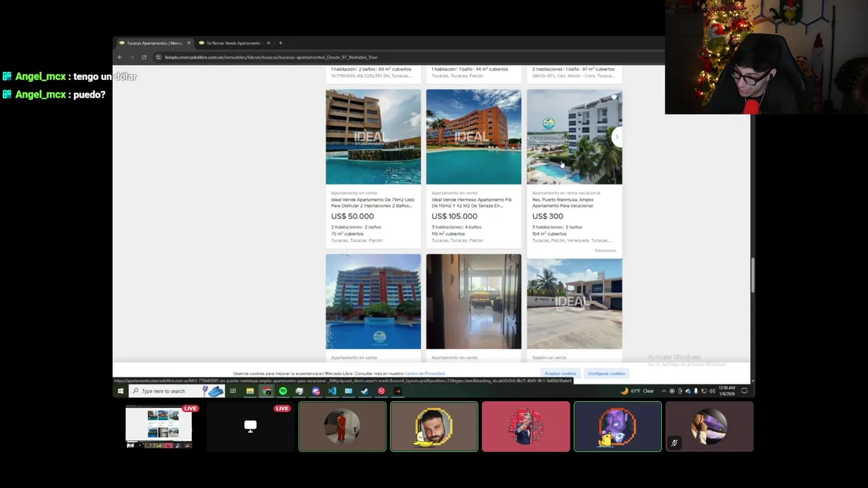
Task: Close the Tucacas Apartamentos tab
Action: tap(189, 43)
